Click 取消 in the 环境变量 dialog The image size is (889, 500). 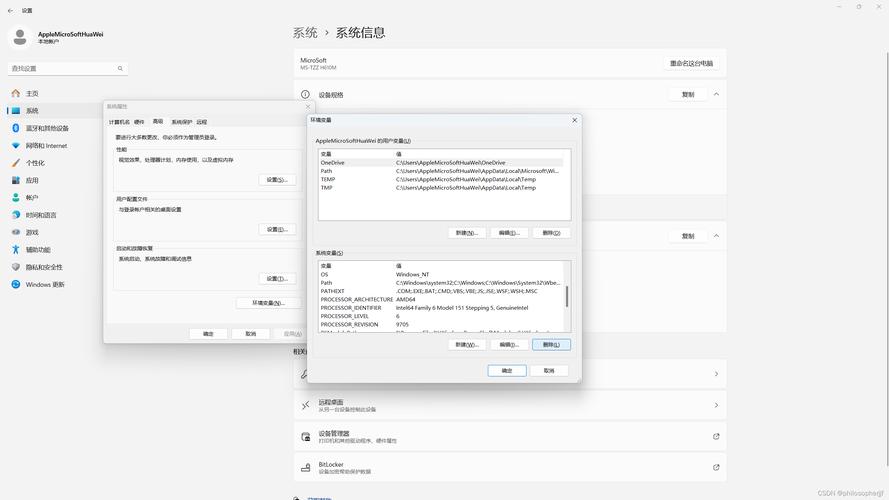point(549,371)
